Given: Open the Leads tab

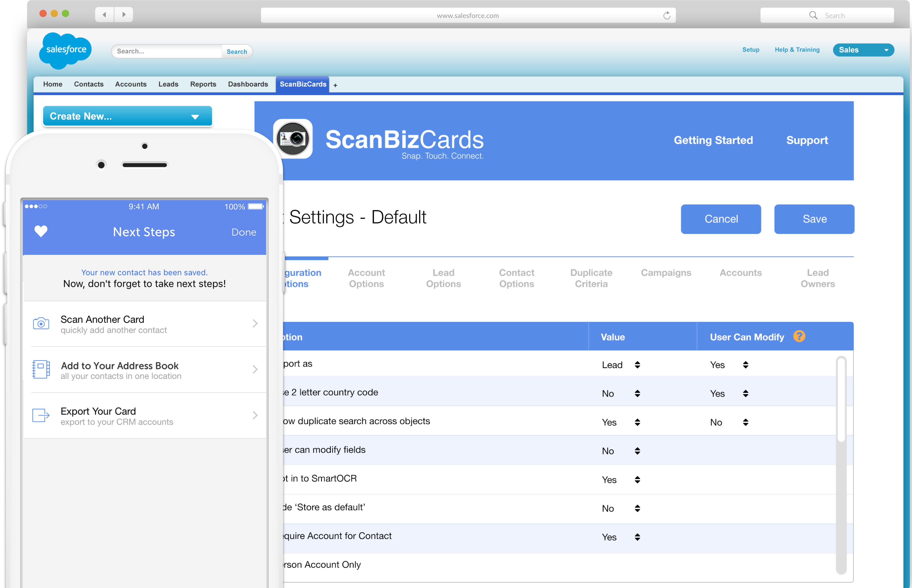Looking at the screenshot, I should (168, 84).
